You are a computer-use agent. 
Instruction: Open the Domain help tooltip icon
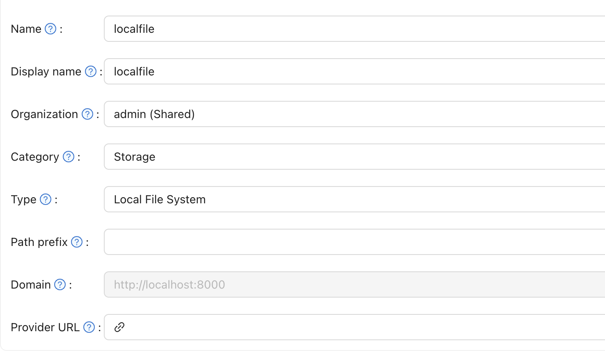tap(60, 284)
